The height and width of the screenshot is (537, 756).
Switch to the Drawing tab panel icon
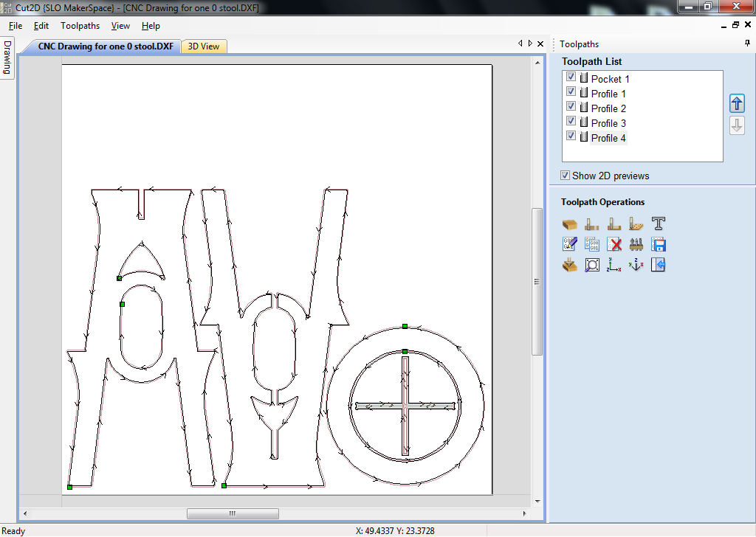point(658,265)
